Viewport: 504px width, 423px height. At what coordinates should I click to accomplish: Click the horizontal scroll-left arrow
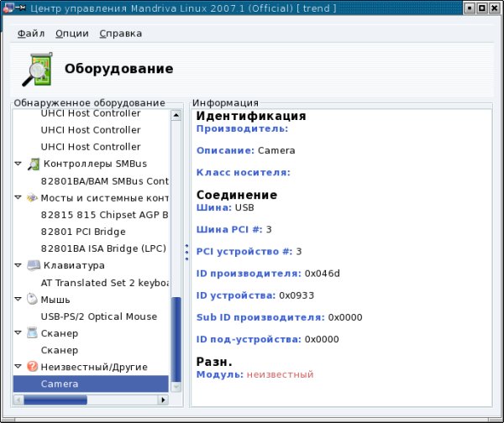[18, 399]
